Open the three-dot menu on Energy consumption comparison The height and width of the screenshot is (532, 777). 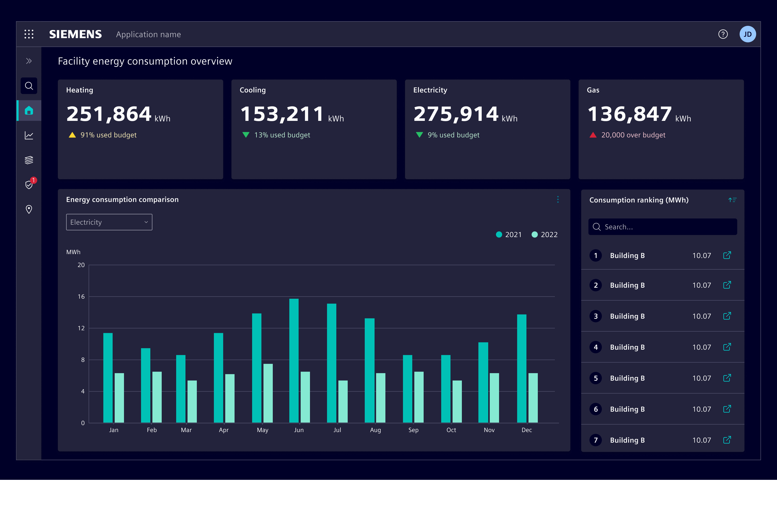pos(558,199)
